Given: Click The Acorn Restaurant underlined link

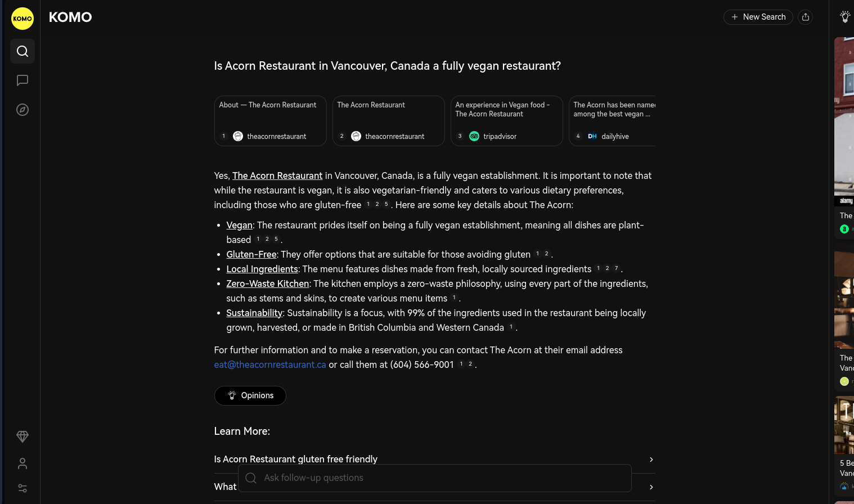Looking at the screenshot, I should (277, 175).
